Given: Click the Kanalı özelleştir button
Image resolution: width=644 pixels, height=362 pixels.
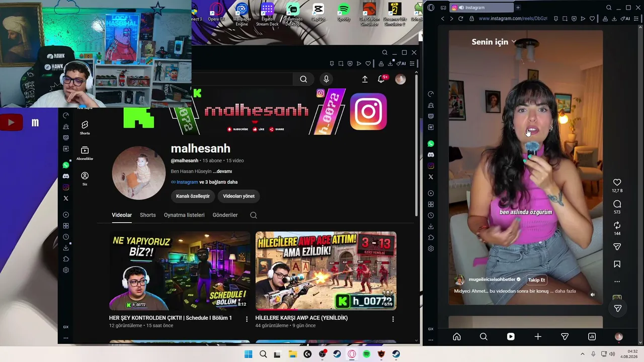Looking at the screenshot, I should tap(193, 196).
